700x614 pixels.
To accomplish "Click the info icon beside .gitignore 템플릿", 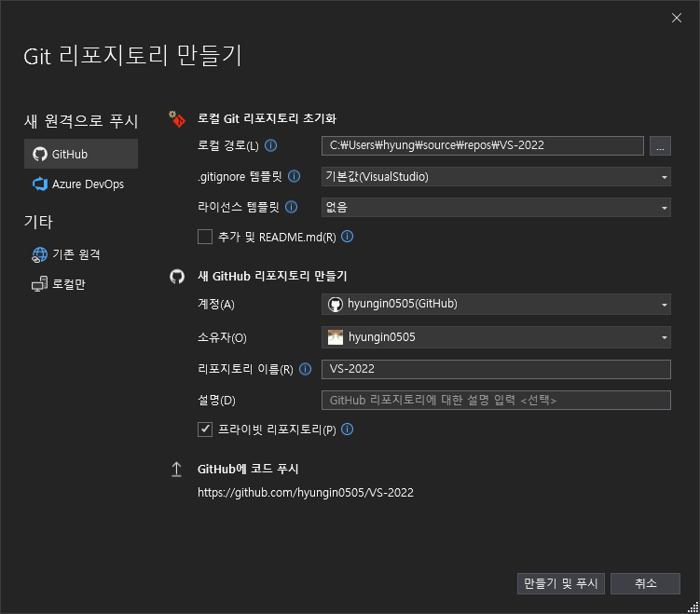I will pos(295,176).
